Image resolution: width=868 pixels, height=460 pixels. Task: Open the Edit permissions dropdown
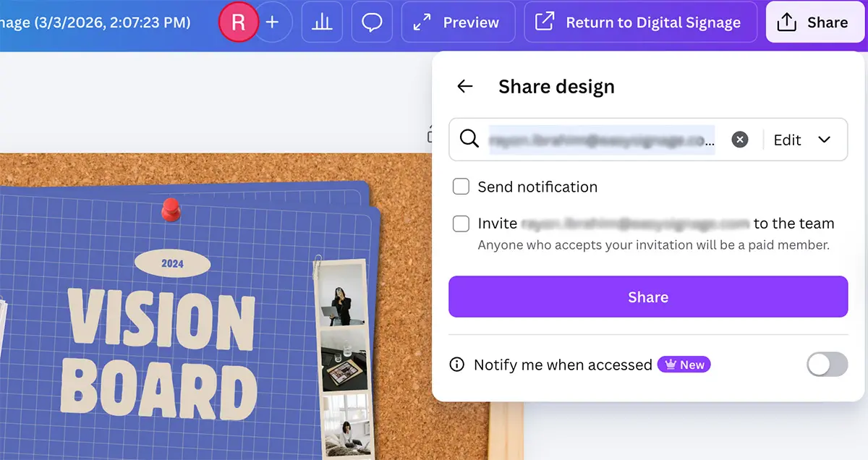[x=803, y=140]
